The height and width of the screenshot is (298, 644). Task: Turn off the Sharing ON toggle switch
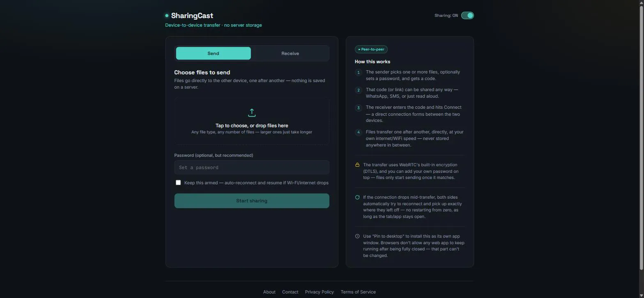pyautogui.click(x=467, y=16)
